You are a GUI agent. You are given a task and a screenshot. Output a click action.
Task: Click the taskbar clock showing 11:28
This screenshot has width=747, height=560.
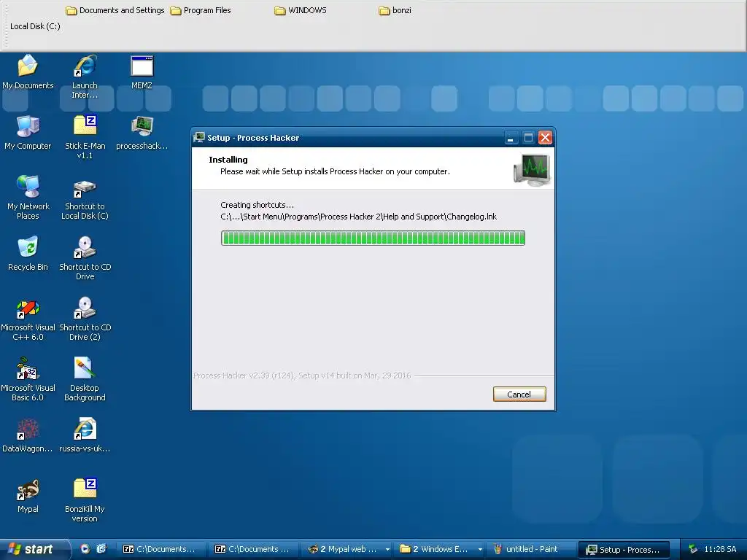(x=720, y=549)
